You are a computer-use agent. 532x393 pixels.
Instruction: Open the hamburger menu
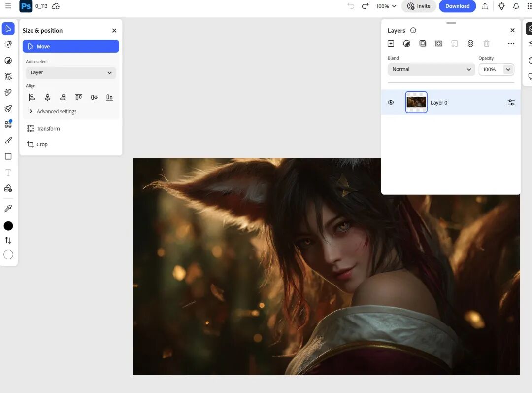[8, 6]
